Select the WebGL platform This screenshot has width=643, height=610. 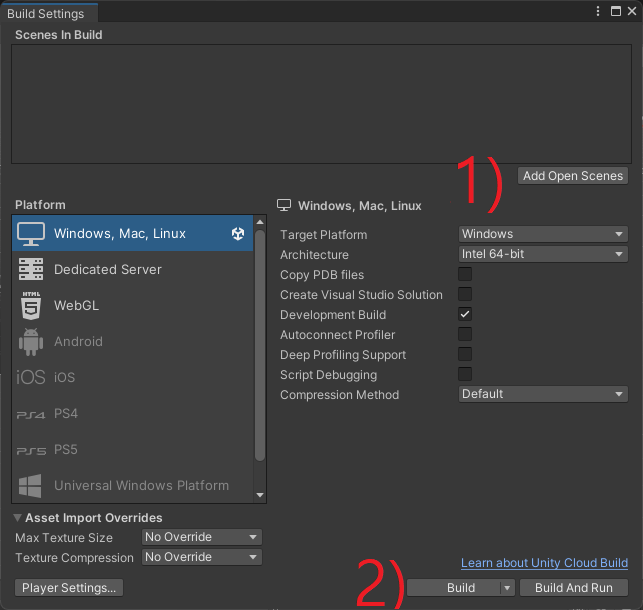(132, 305)
